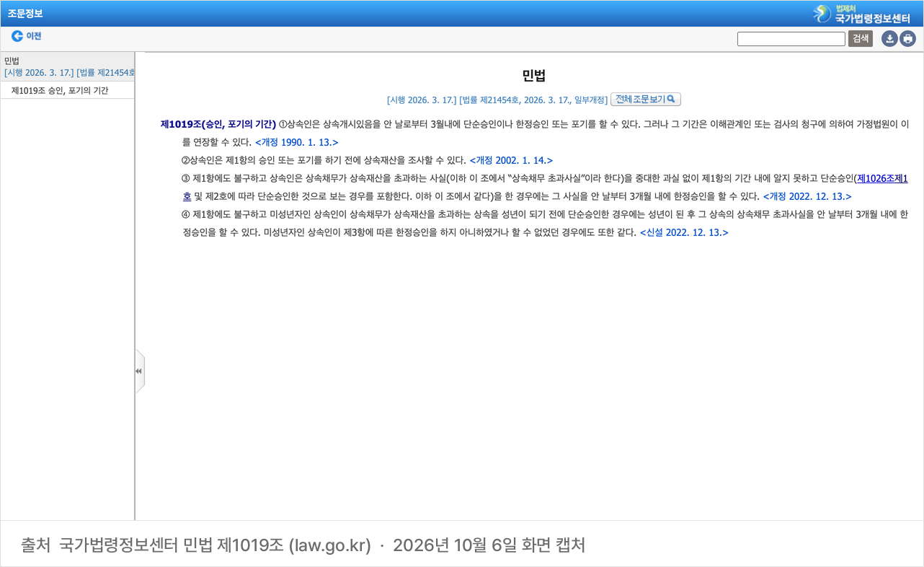Screen dimensions: 924x567
Task: Click sidebar enforcement date 시행 2026. 3. 17.
Action: 39,72
